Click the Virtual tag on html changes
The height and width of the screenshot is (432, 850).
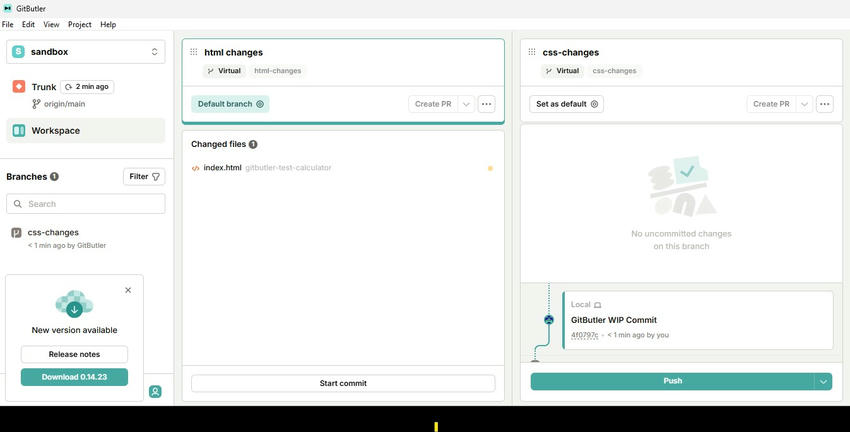point(224,71)
